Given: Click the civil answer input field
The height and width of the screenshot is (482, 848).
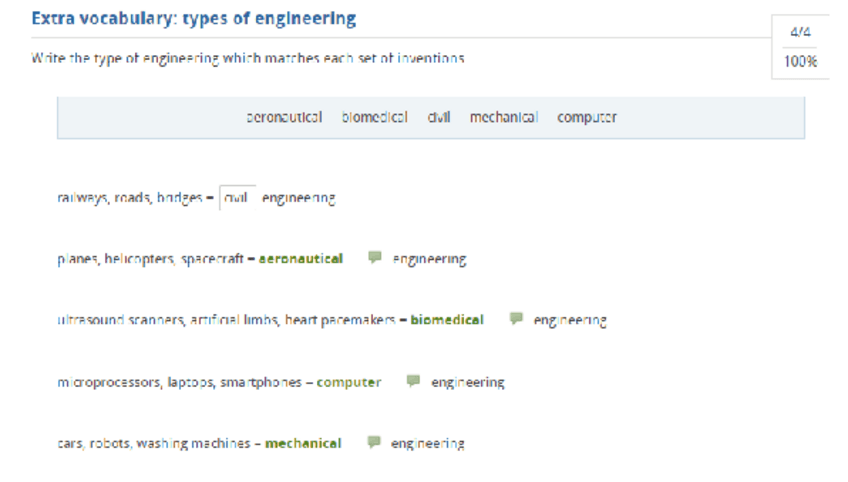Looking at the screenshot, I should tap(237, 198).
